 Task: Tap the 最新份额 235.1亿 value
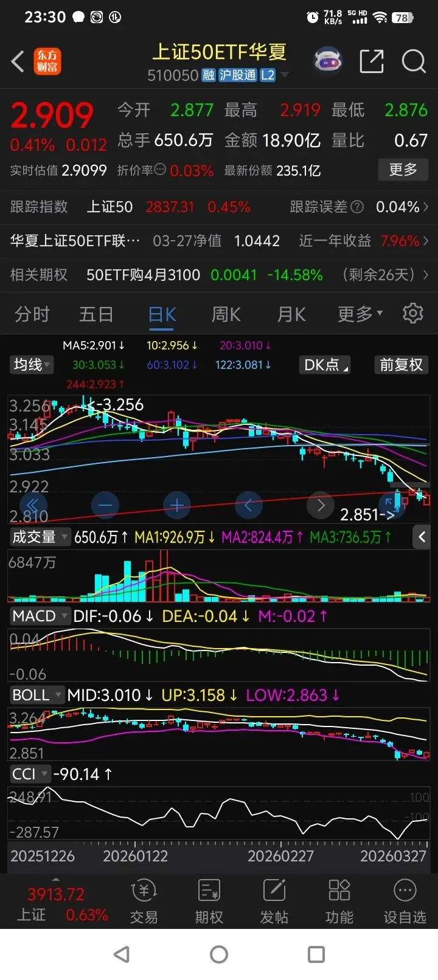point(299,170)
